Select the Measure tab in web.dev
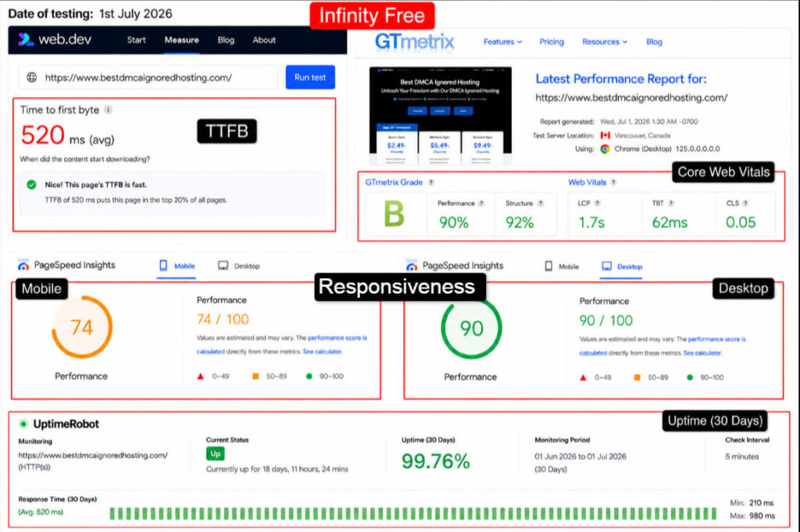This screenshot has height=532, width=800. tap(181, 40)
